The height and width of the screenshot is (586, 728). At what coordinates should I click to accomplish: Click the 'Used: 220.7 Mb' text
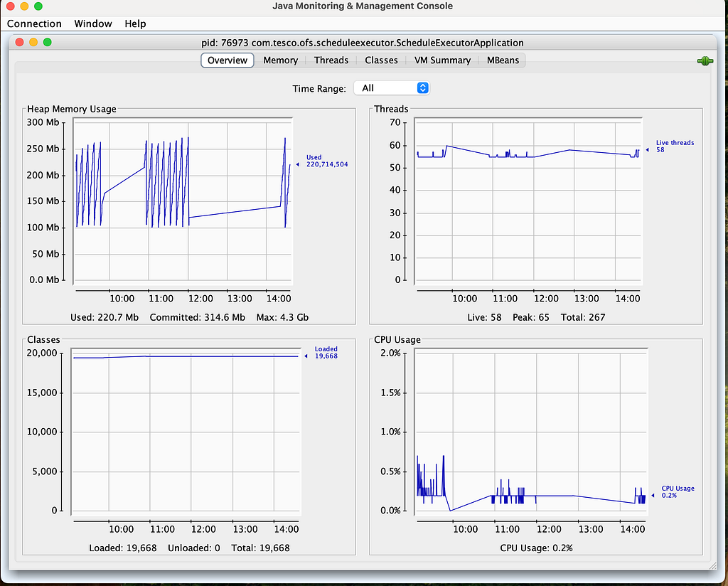pos(105,317)
